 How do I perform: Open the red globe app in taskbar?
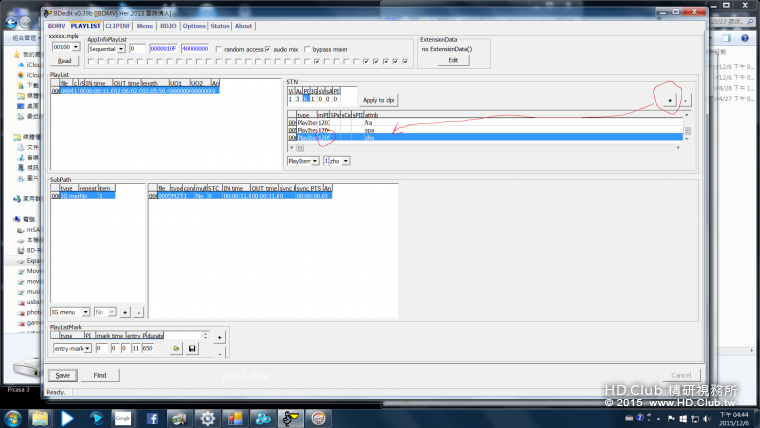coord(318,418)
